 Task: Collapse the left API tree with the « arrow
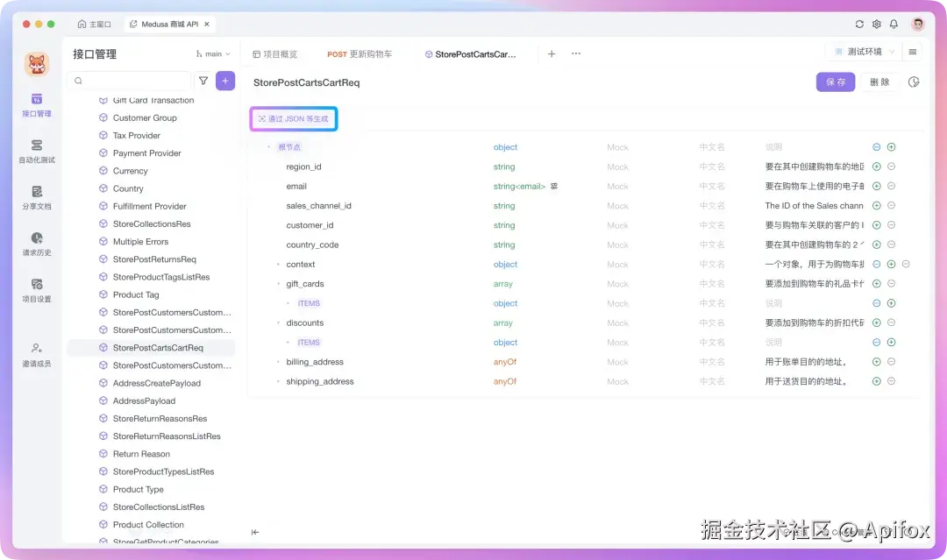(x=254, y=531)
